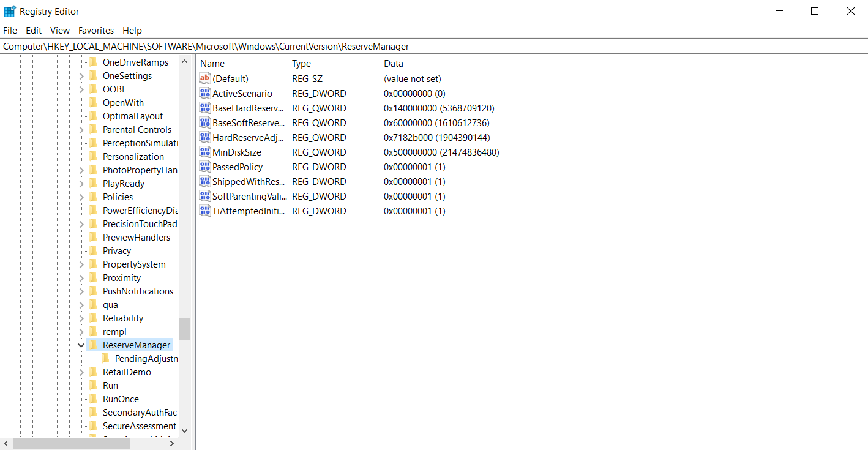Click the OneDriveRamps folder icon

coord(93,62)
